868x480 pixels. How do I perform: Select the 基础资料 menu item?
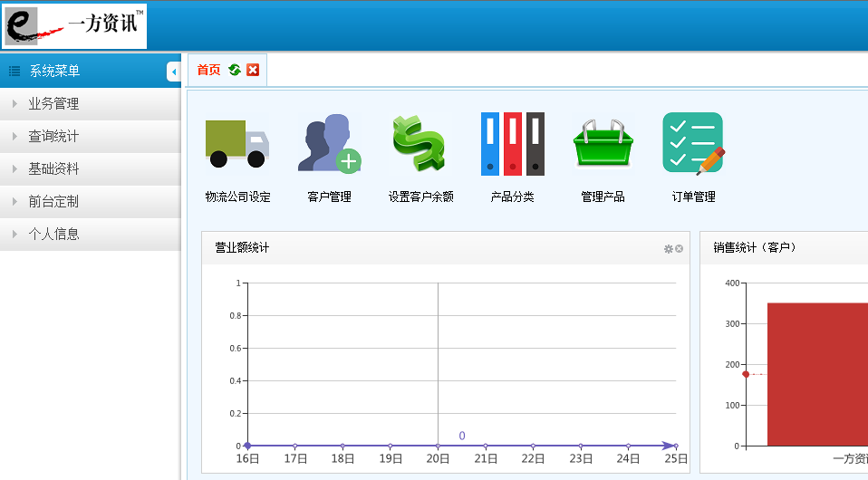(91, 168)
